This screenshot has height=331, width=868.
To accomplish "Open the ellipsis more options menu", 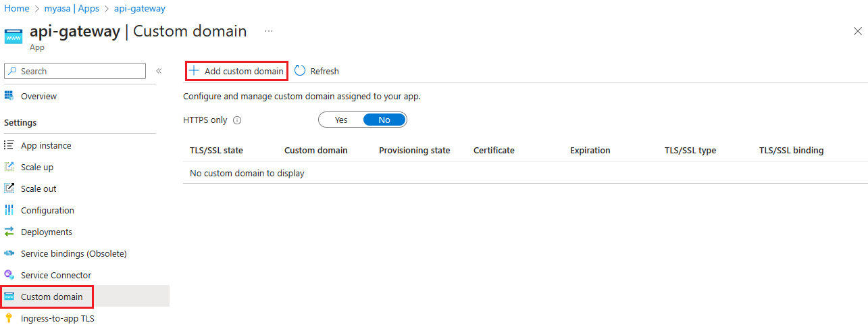I will 269,31.
